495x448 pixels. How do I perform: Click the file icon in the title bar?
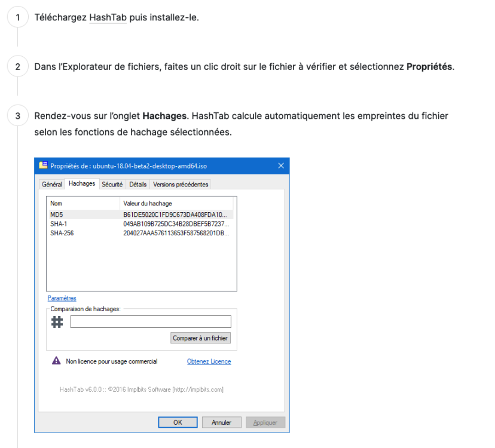(x=43, y=165)
